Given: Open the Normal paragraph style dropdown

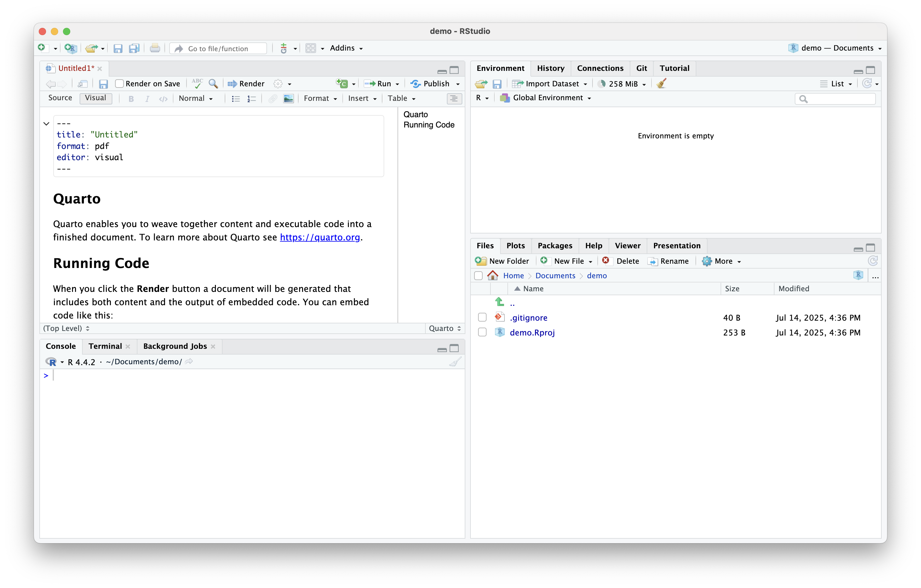Looking at the screenshot, I should pyautogui.click(x=196, y=99).
